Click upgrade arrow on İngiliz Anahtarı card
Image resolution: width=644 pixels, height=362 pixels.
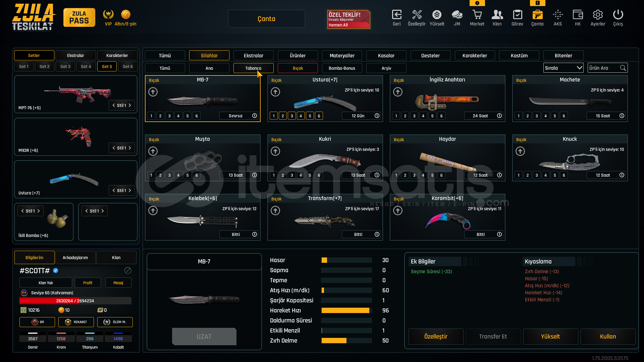[398, 92]
